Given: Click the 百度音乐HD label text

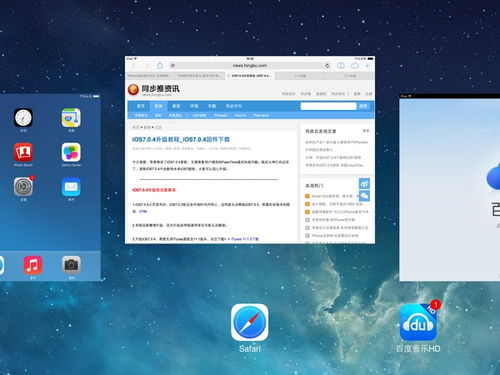Looking at the screenshot, I should (x=418, y=349).
